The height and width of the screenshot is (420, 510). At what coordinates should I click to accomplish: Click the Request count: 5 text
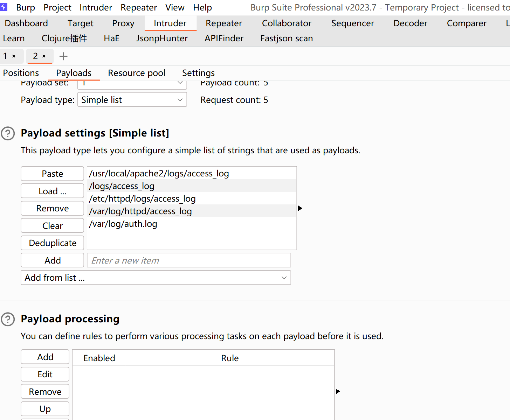click(234, 100)
